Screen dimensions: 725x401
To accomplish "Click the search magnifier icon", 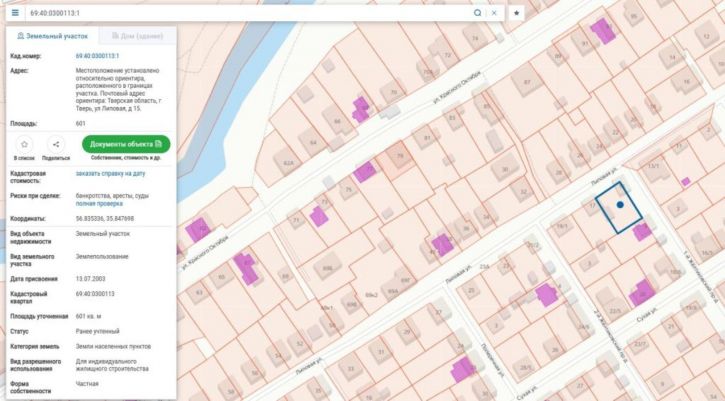I will tap(478, 13).
